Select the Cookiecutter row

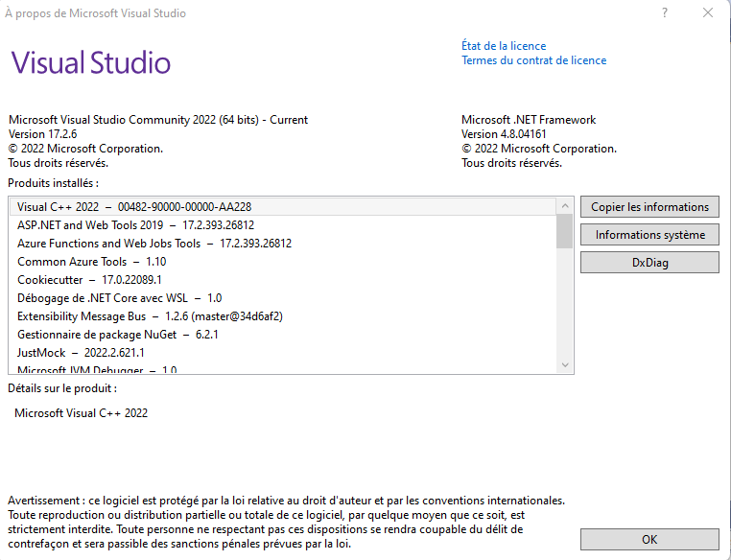(282, 280)
